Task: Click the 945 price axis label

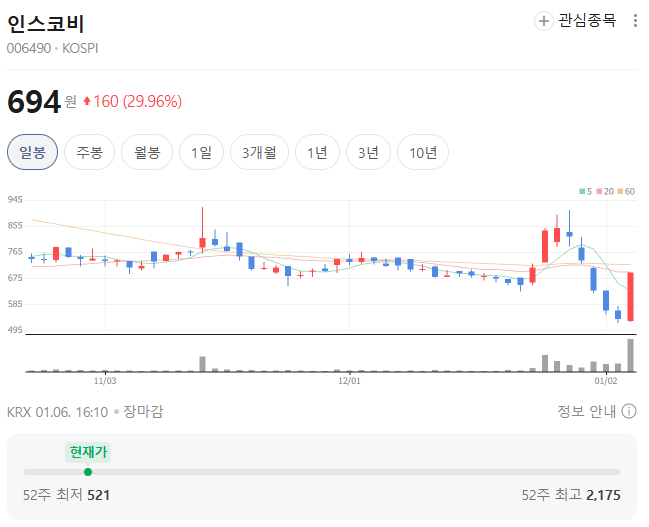Action: tap(15, 200)
